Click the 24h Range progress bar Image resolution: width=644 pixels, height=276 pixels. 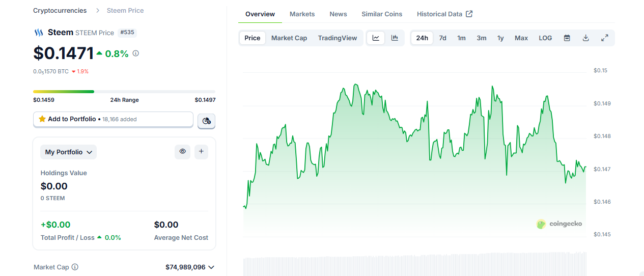(124, 92)
